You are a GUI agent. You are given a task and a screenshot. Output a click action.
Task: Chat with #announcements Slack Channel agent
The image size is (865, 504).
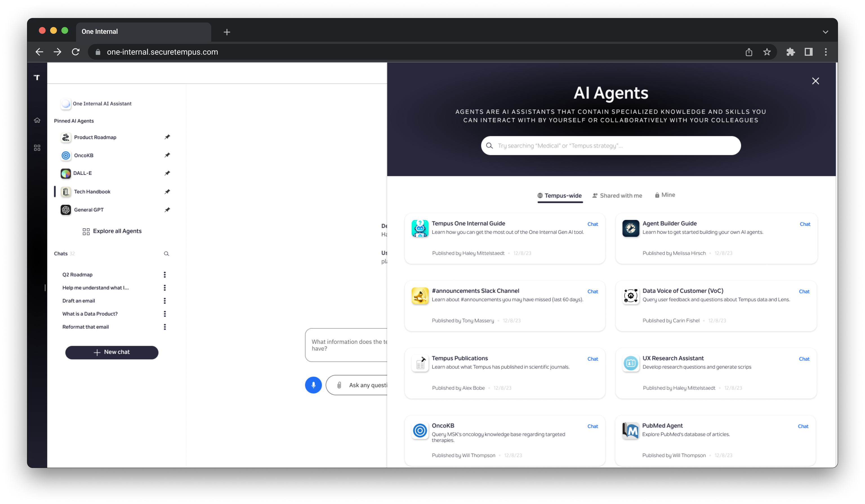click(x=593, y=291)
